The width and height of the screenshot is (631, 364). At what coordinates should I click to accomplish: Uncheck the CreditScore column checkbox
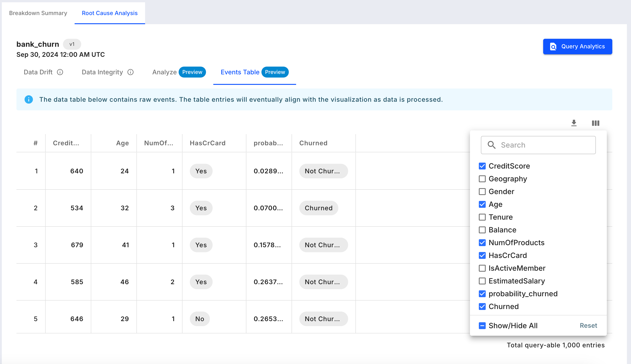coord(482,166)
